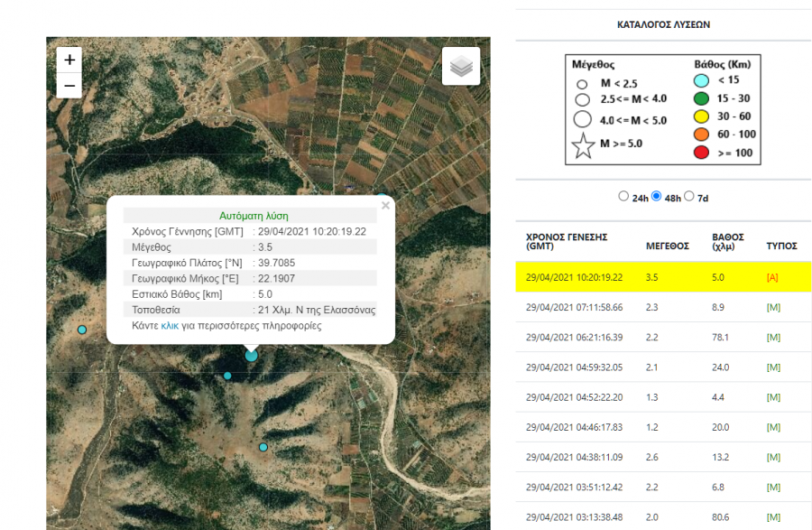Click the ΜΕΓΕΘΟΣ column header
The height and width of the screenshot is (530, 812).
tap(667, 246)
